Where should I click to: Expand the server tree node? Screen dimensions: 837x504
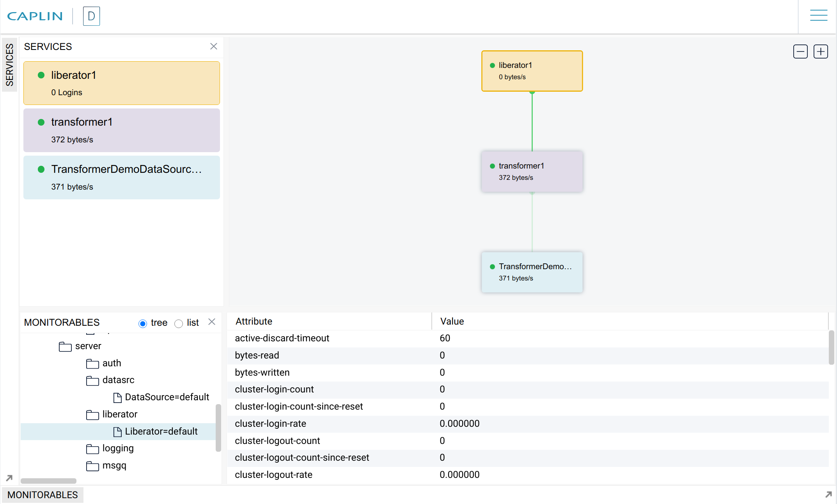tap(88, 346)
